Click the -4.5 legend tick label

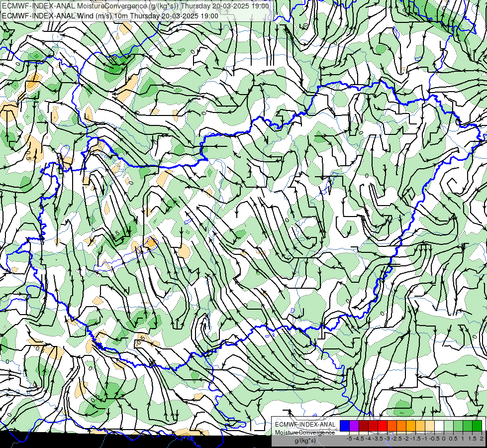tap(359, 439)
